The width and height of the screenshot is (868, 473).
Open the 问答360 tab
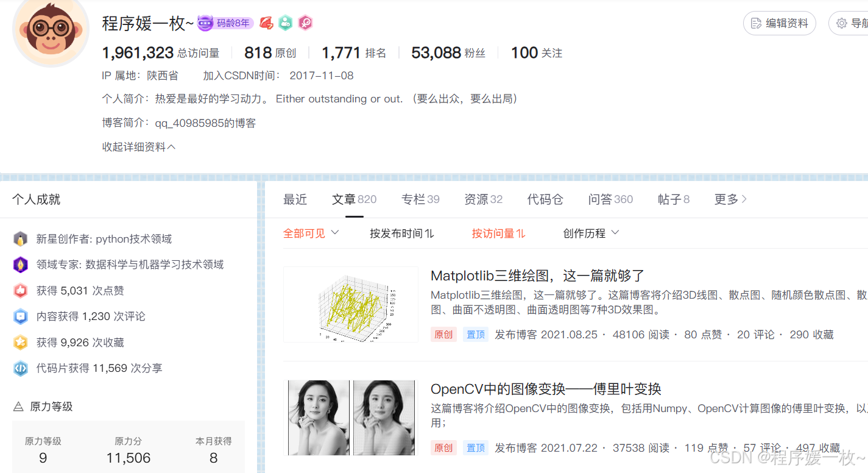(610, 199)
